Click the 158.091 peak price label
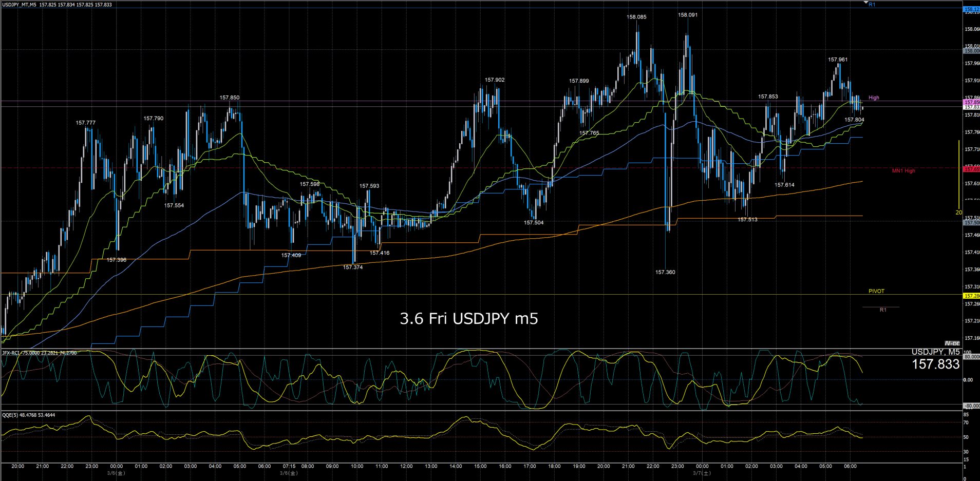This screenshot has width=980, height=481. [x=687, y=15]
